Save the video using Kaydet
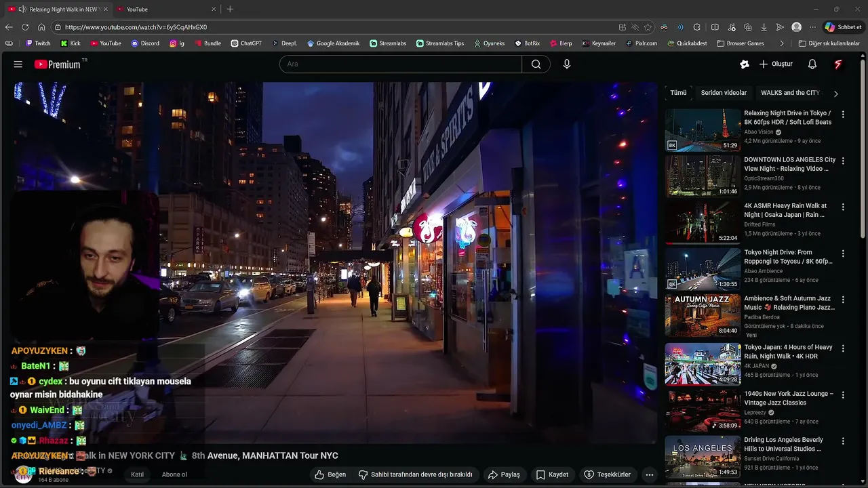Image resolution: width=868 pixels, height=488 pixels. coord(552,474)
